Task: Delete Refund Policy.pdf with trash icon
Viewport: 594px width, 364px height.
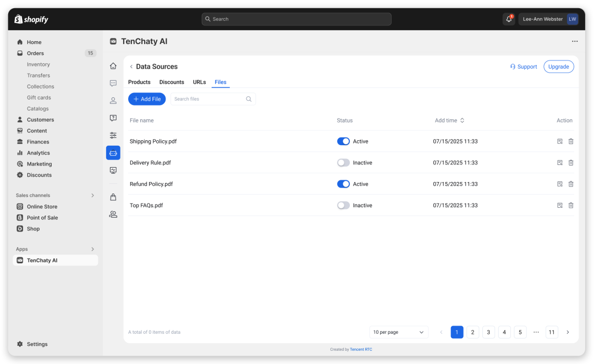Action: 571,184
